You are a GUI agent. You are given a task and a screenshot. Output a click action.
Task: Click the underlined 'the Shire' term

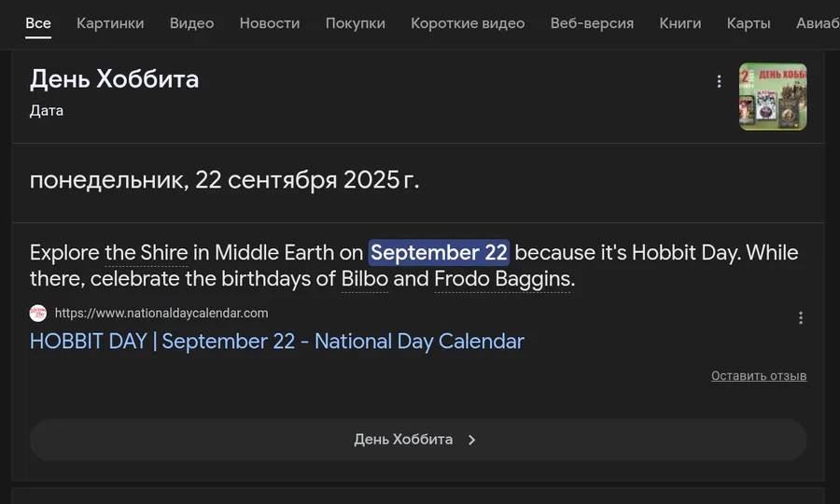(146, 253)
